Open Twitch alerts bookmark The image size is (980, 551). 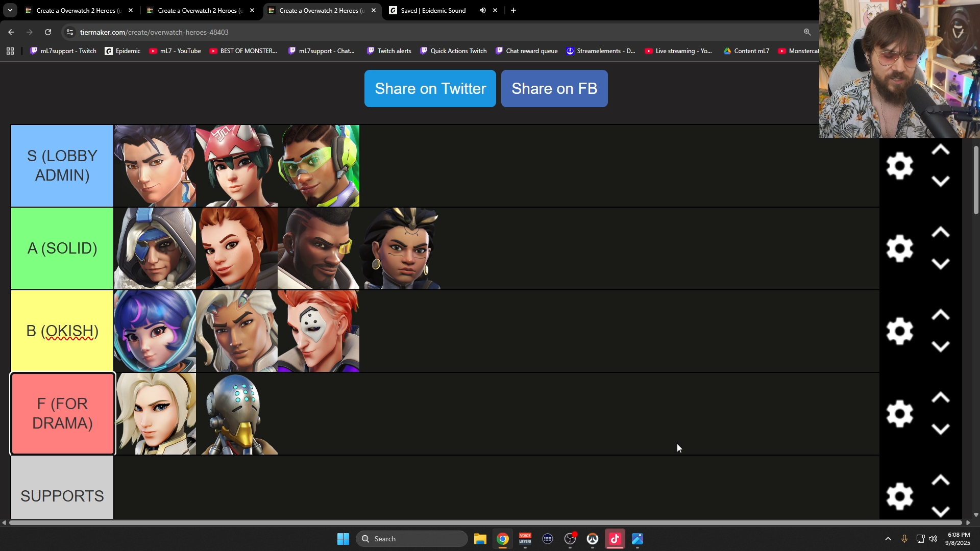[x=389, y=51]
